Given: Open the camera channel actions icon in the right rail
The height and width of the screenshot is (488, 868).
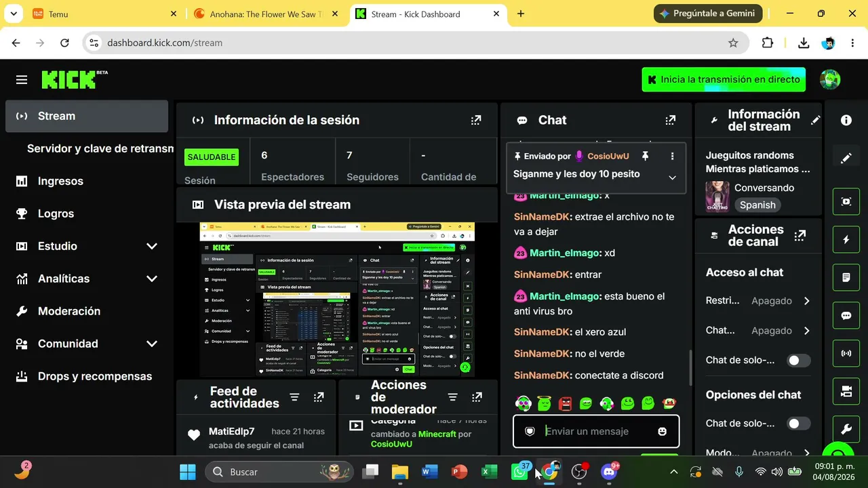Looking at the screenshot, I should pyautogui.click(x=846, y=391).
